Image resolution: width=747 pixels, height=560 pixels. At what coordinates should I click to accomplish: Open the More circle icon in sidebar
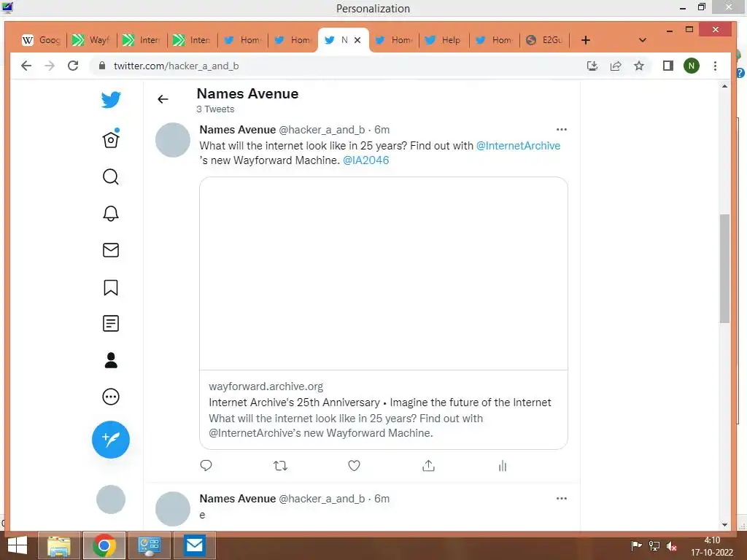(111, 397)
